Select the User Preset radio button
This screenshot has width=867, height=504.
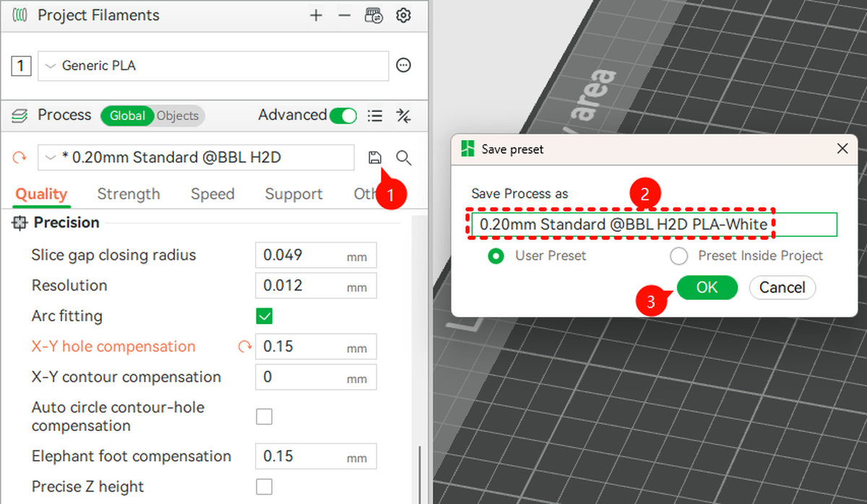(496, 256)
